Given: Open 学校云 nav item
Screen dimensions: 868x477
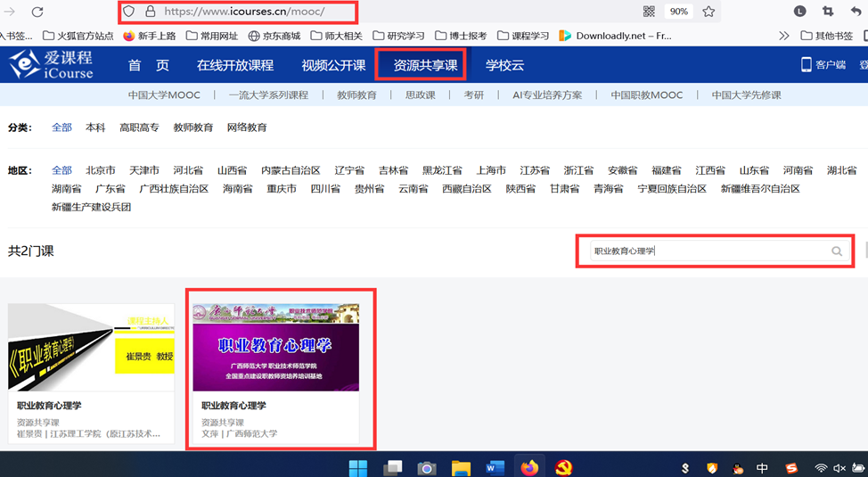Looking at the screenshot, I should click(x=505, y=65).
